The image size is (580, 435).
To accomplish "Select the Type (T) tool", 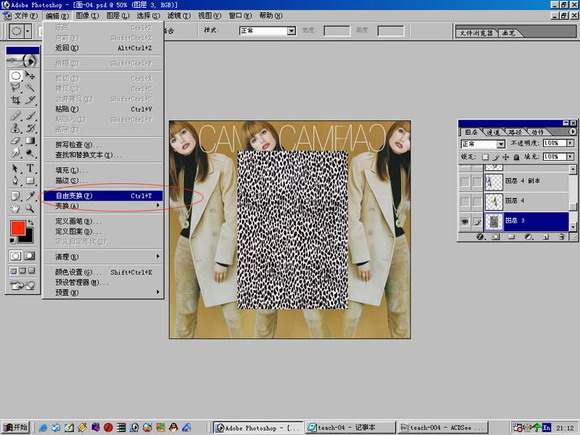I will click(30, 169).
